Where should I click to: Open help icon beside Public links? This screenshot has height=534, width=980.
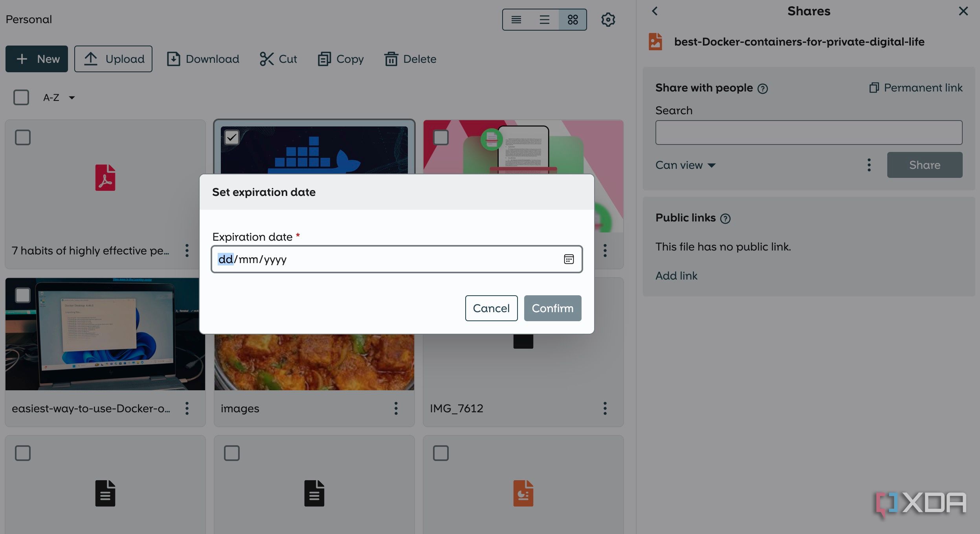(x=725, y=219)
